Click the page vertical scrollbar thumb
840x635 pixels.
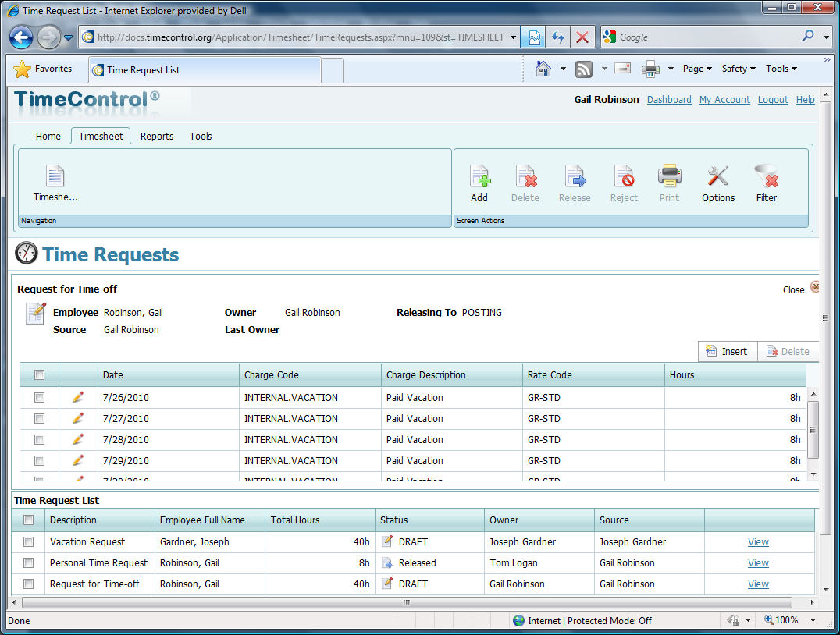[825, 317]
